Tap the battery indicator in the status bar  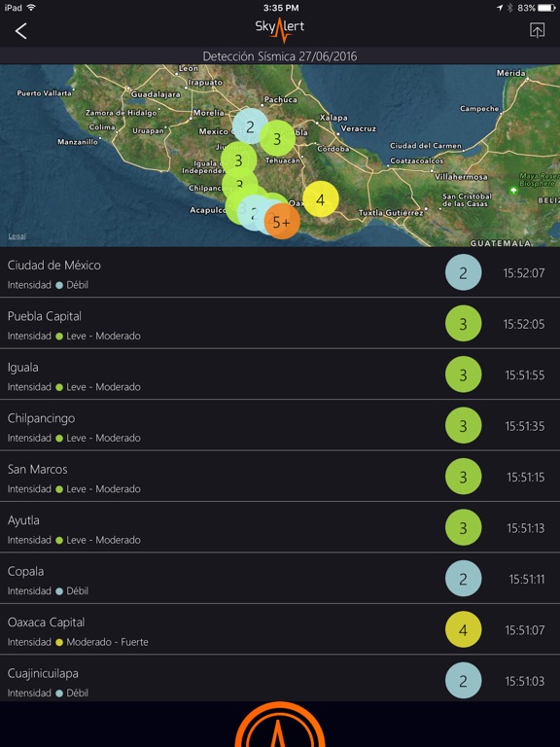[x=546, y=8]
